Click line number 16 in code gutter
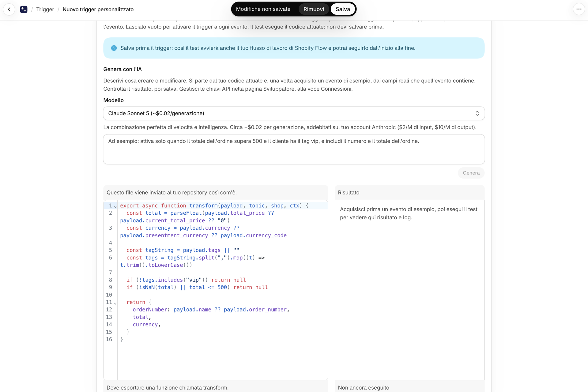 tap(109, 339)
